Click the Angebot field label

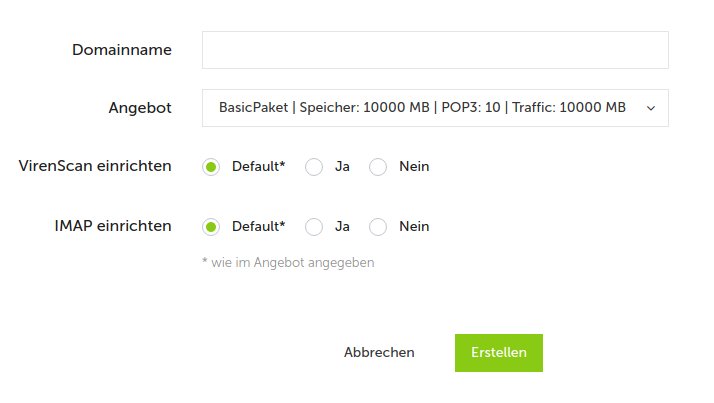(x=140, y=108)
